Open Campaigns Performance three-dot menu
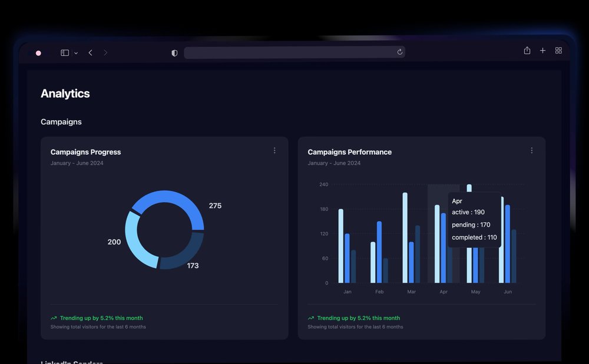Viewport: 589px width, 364px height. click(531, 150)
